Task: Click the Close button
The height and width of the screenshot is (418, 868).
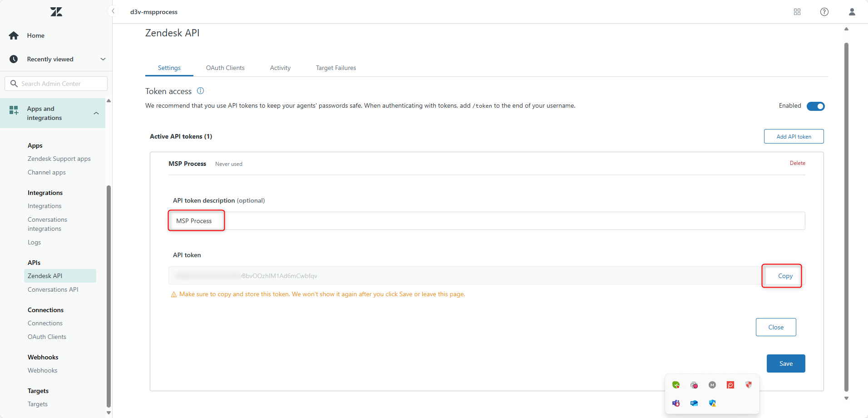Action: tap(776, 327)
